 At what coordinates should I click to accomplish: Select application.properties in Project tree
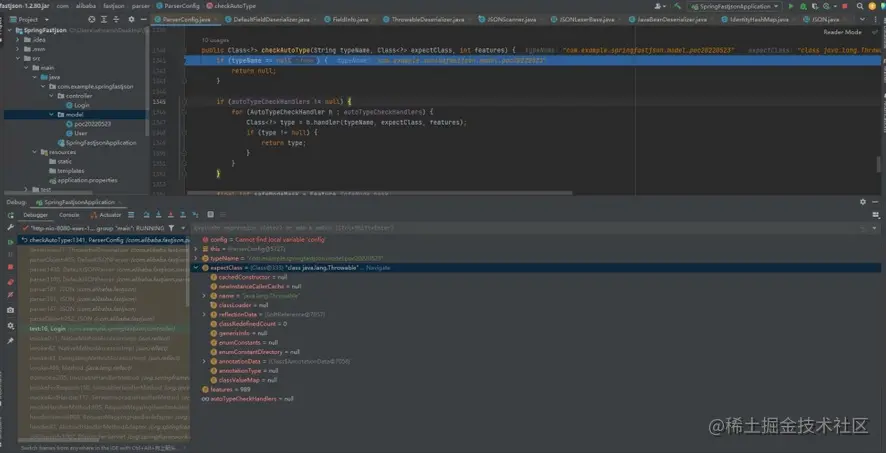pyautogui.click(x=83, y=180)
